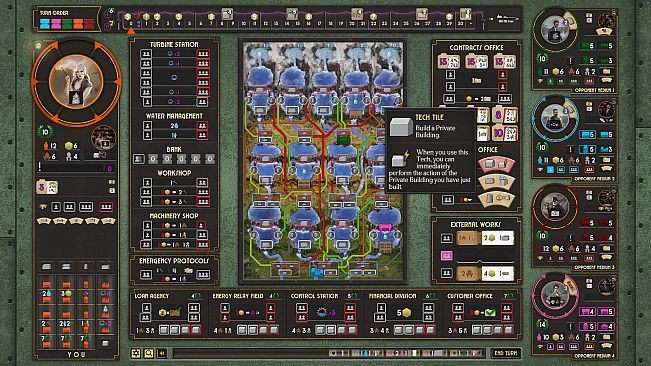651x366 pixels.
Task: View Opponent Medium 1 portrait
Action: point(555,30)
